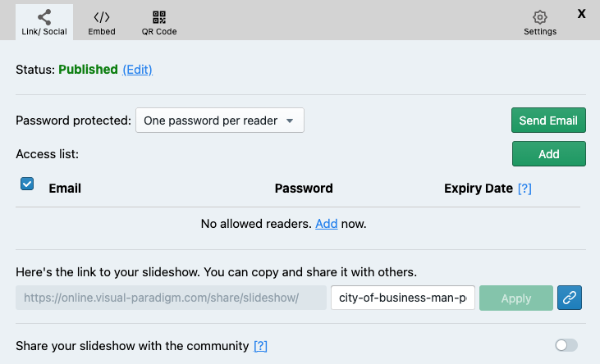This screenshot has height=364, width=600.
Task: Click the Password column header
Action: coord(304,189)
